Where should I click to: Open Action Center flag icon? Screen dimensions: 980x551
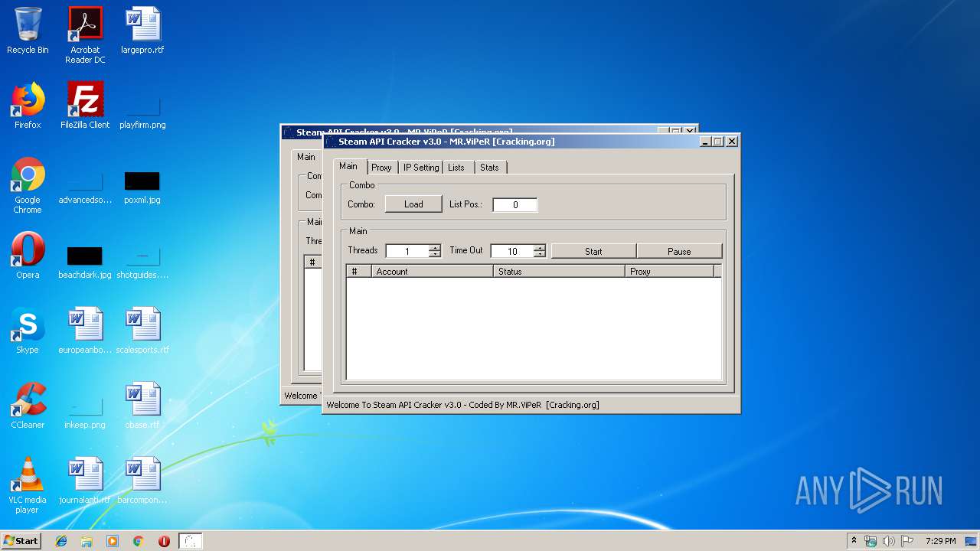point(907,541)
